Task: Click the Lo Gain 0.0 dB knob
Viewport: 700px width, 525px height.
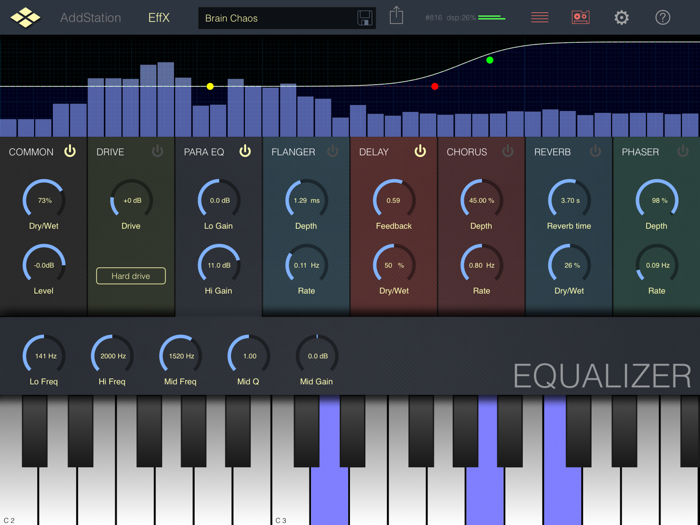Action: (x=219, y=200)
